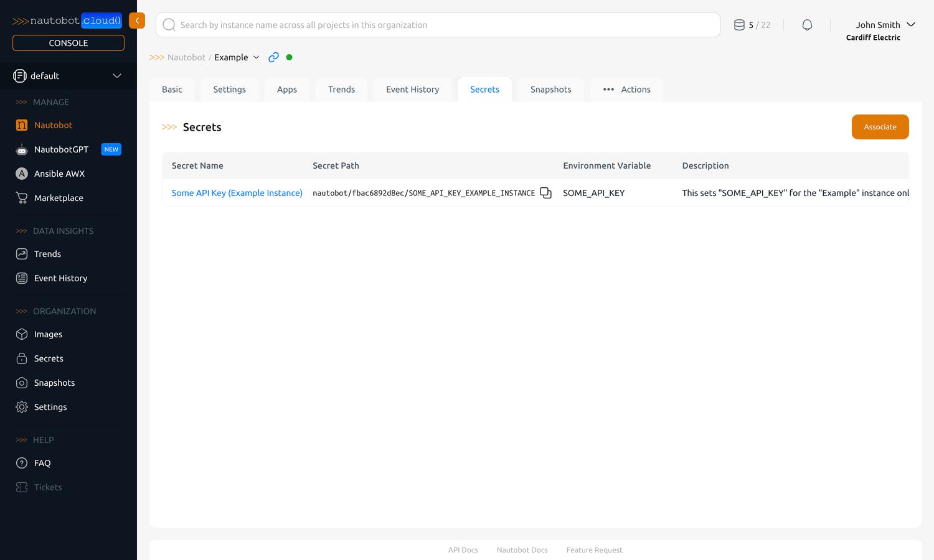The height and width of the screenshot is (560, 934).
Task: Click the instance link icon
Action: click(273, 57)
